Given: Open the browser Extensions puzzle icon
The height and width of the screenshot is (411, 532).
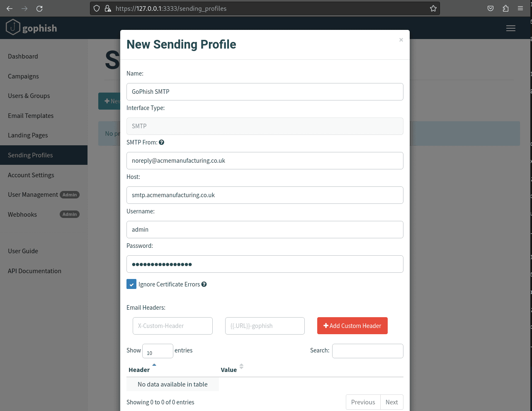Looking at the screenshot, I should click(505, 8).
